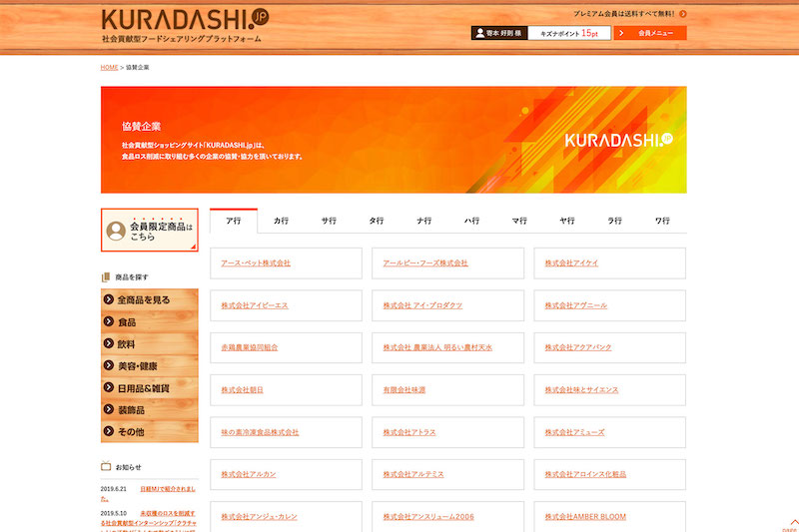
Task: Select the マ行 tab
Action: pyautogui.click(x=519, y=221)
